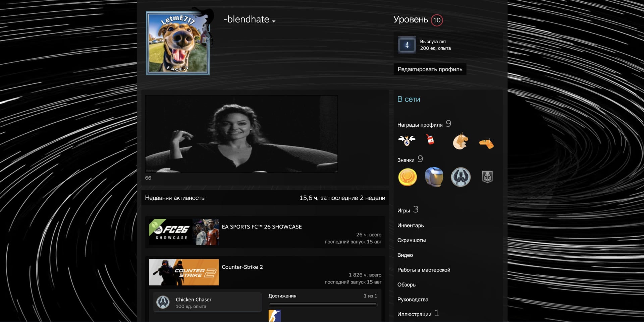Click the 1 826 ч. всего playtime text
Screen dimensions: 644x322
(x=365, y=275)
